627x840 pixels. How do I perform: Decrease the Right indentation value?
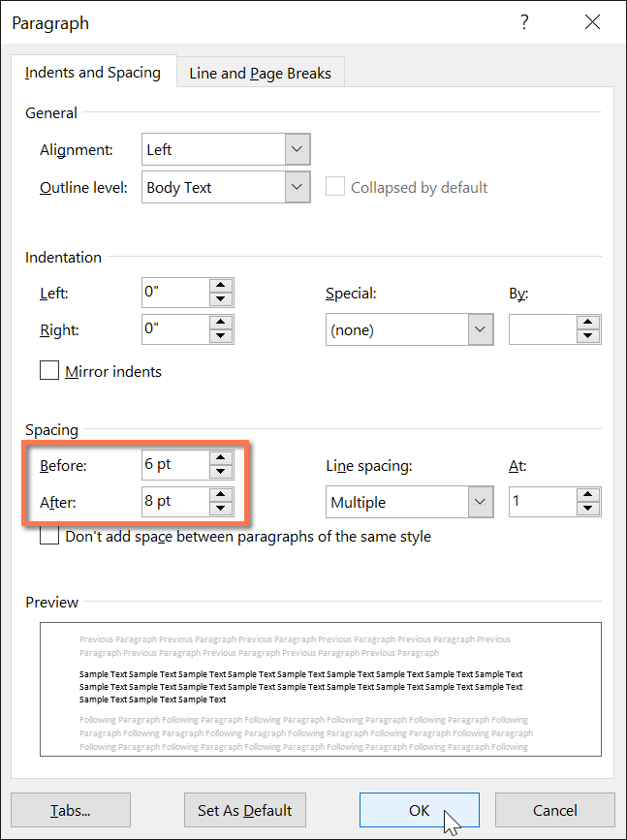point(221,337)
